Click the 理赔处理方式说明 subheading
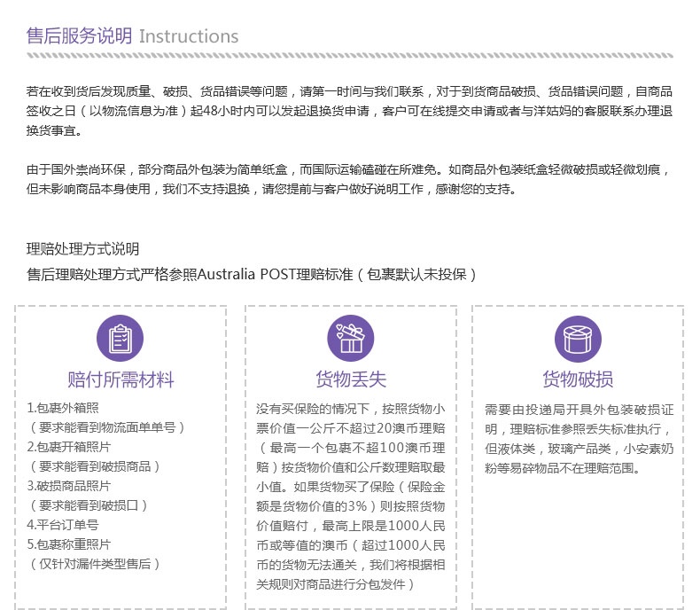Screen dimensions: 700x610 (82, 249)
